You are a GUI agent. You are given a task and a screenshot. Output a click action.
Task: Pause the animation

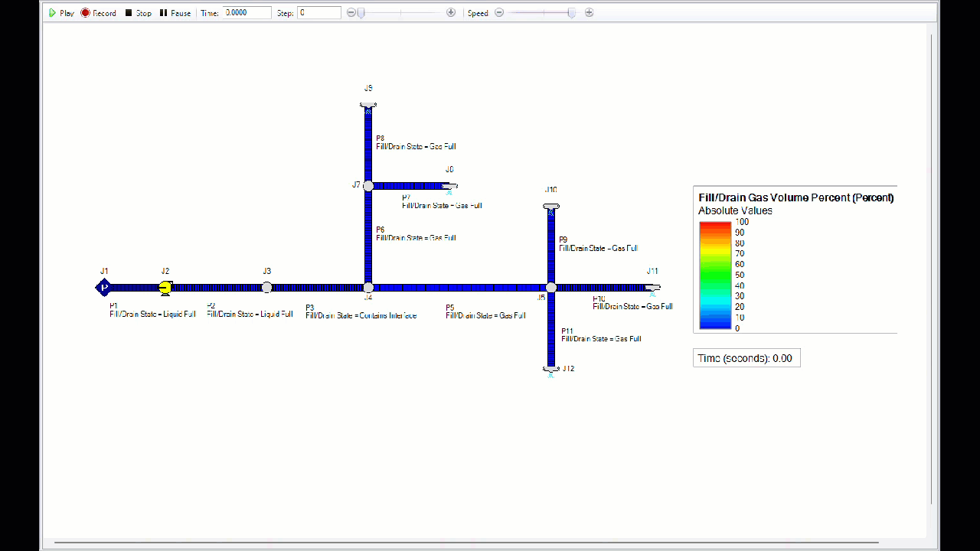click(175, 12)
